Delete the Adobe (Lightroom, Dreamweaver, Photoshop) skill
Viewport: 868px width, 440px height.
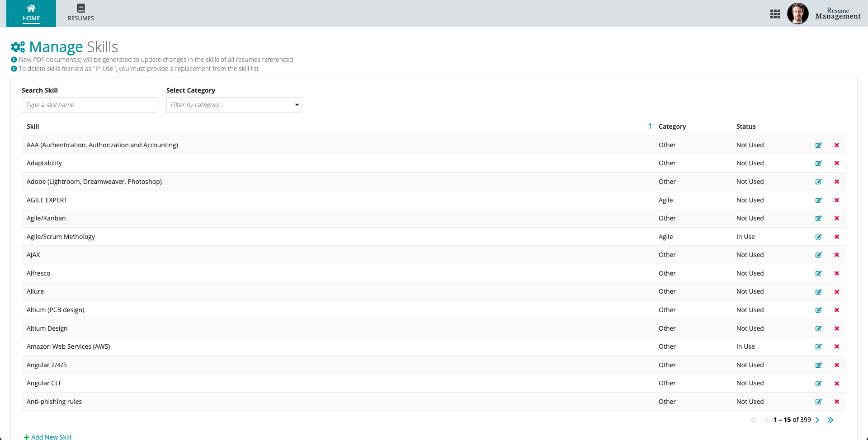[x=837, y=182]
